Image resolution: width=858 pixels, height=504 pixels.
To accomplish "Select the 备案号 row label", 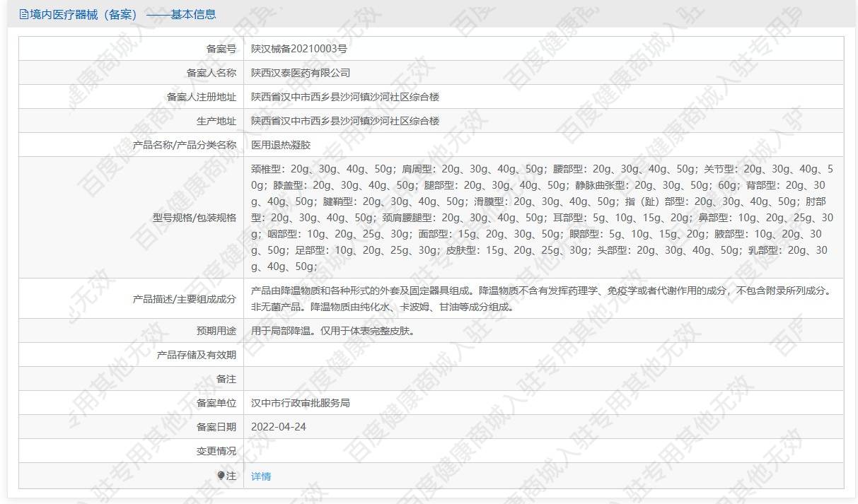I will 221,49.
